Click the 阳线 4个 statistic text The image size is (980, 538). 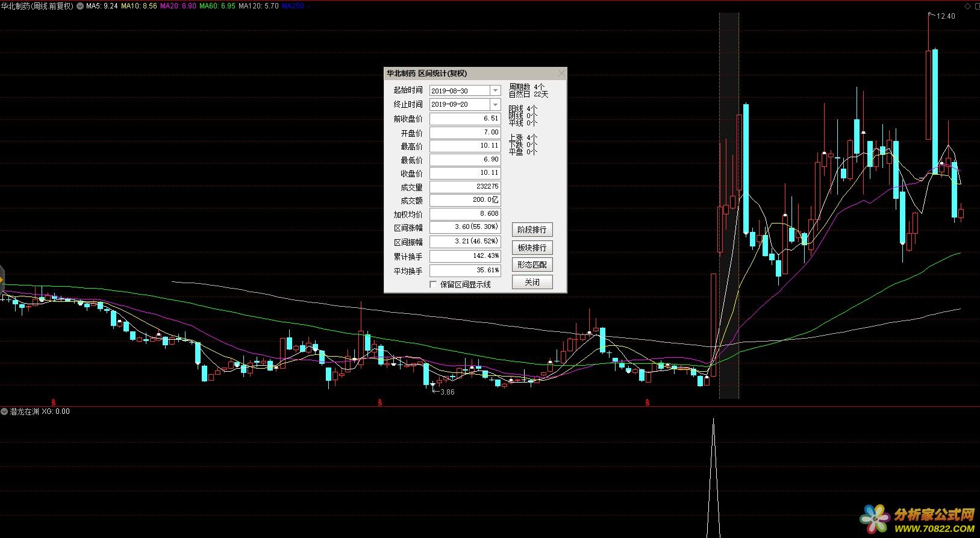tap(523, 109)
